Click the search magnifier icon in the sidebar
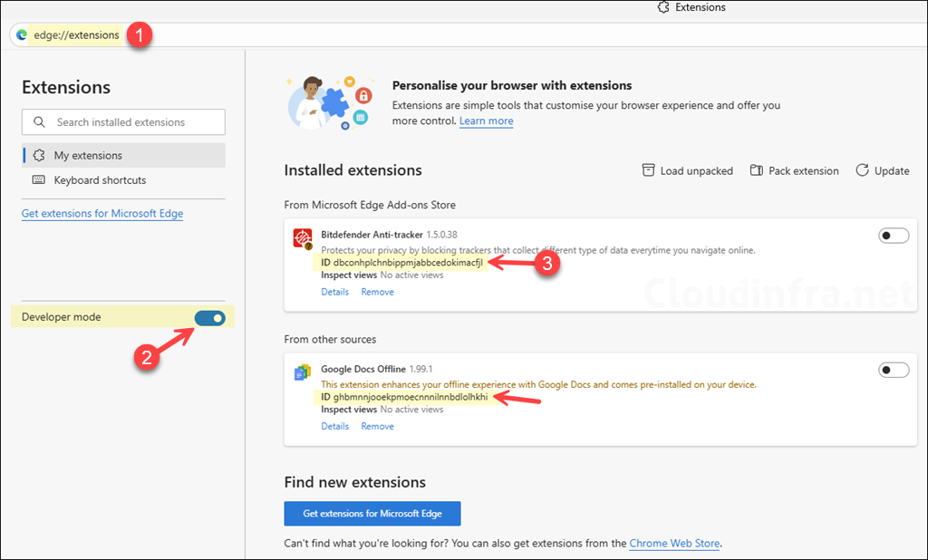Viewport: 928px width, 560px height. (39, 121)
